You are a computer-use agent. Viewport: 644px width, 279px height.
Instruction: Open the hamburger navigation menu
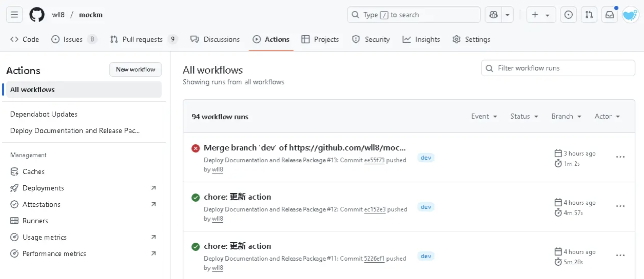pos(14,15)
